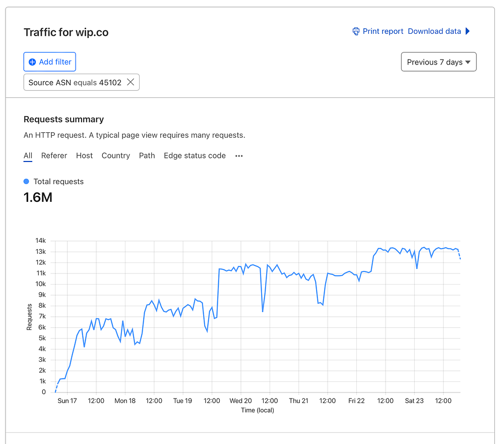Image resolution: width=504 pixels, height=444 pixels.
Task: Remove the Source ASN 45102 filter
Action: point(131,82)
